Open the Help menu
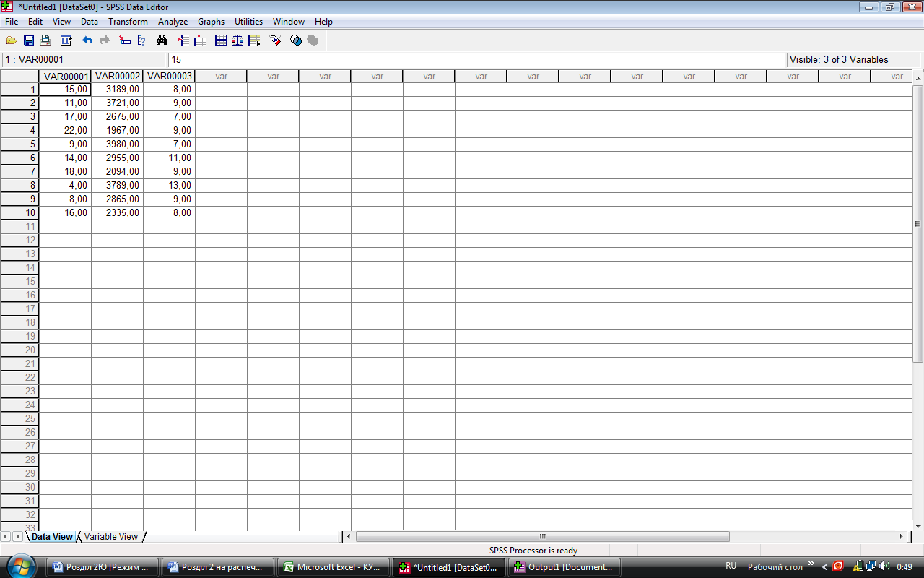Image resolution: width=924 pixels, height=578 pixels. pyautogui.click(x=323, y=22)
